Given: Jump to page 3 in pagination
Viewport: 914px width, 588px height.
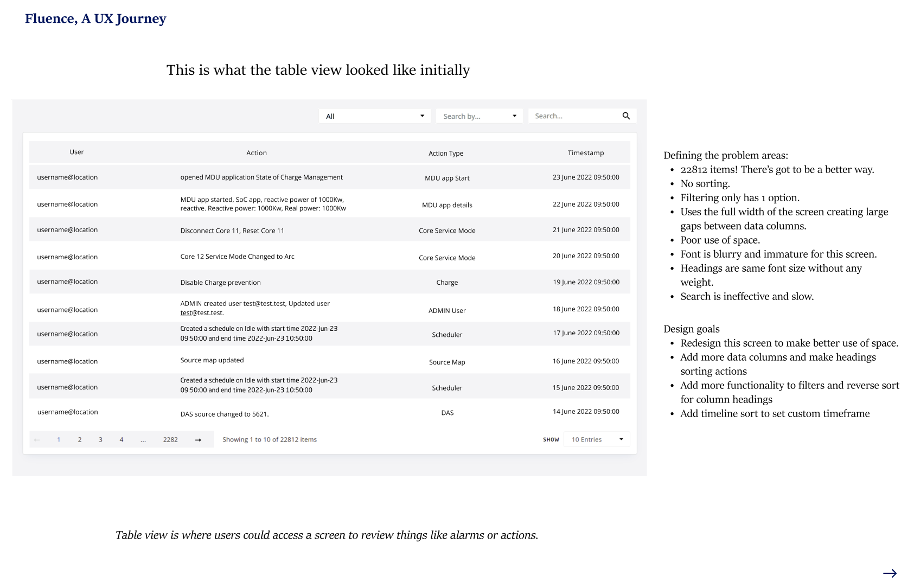Looking at the screenshot, I should (100, 440).
